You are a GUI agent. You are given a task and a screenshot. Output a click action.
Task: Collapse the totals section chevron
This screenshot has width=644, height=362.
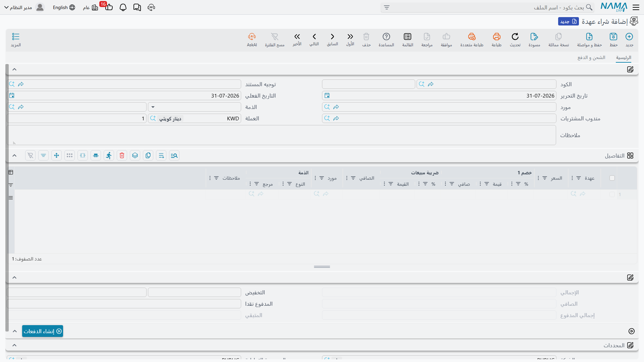[x=14, y=278]
